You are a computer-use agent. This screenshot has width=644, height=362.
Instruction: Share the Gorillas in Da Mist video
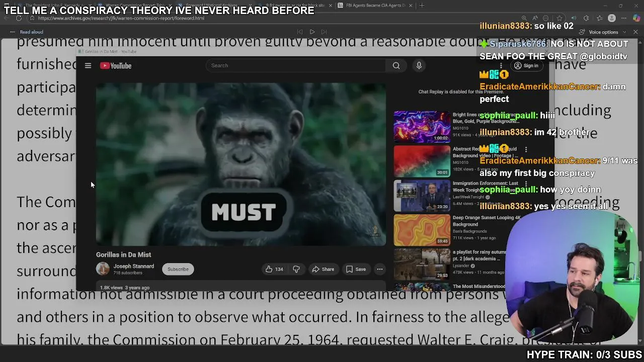click(x=323, y=269)
